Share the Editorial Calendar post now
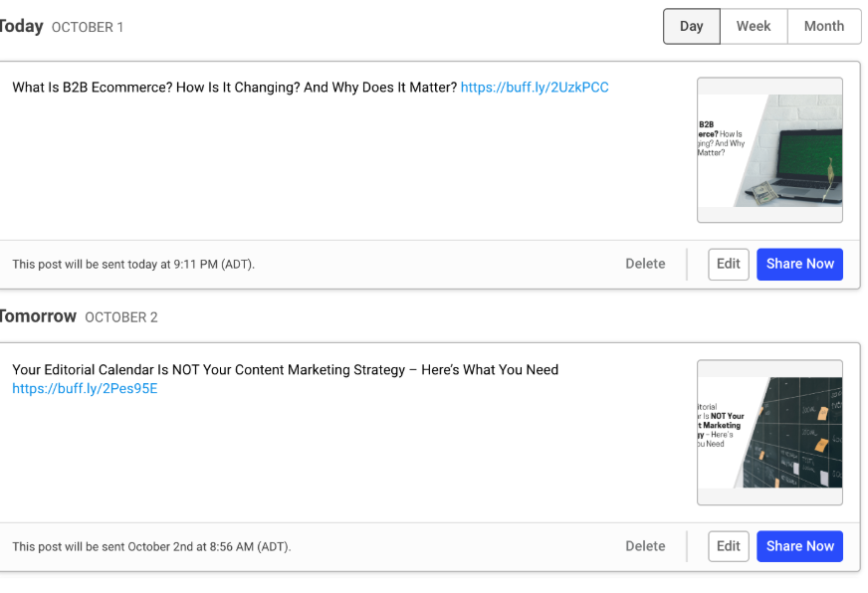 click(x=799, y=546)
